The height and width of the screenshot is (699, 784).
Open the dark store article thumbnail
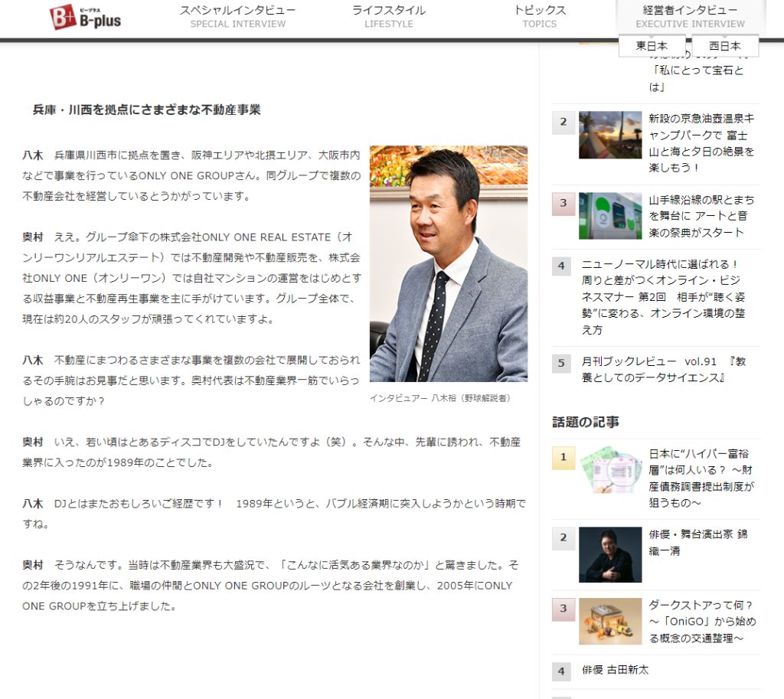(610, 621)
